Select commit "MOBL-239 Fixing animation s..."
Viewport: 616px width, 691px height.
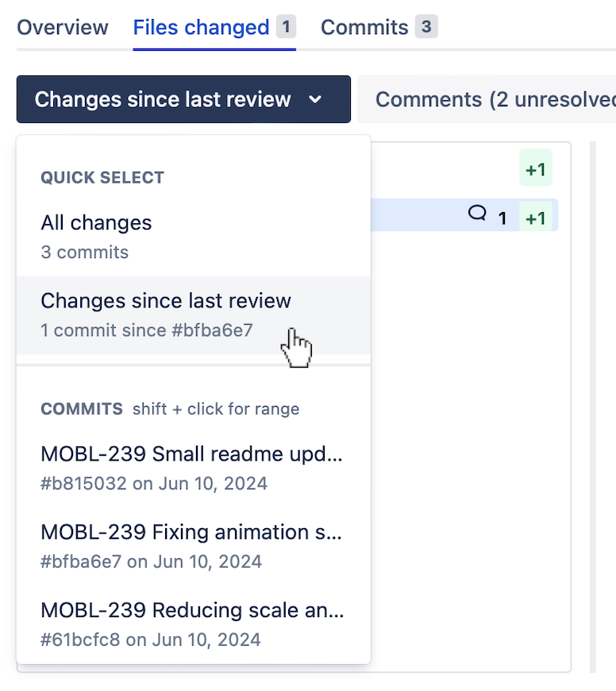(x=191, y=532)
